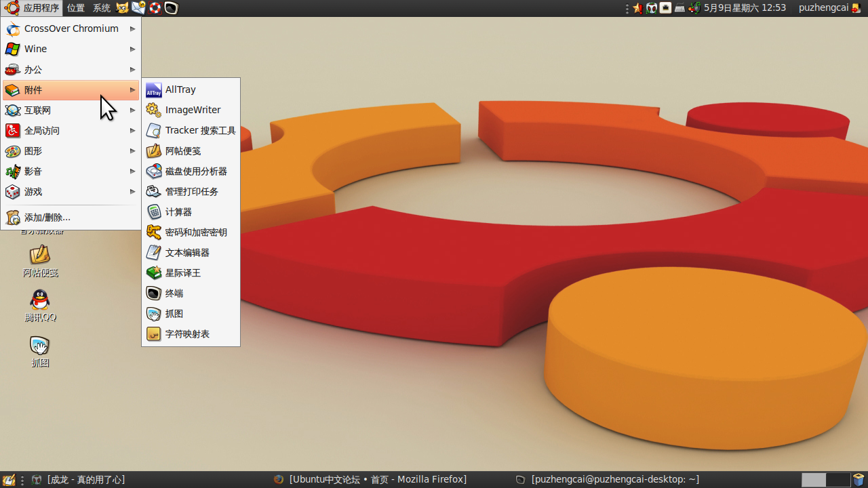Click the star update notification tray icon
The height and width of the screenshot is (488, 868).
[637, 8]
